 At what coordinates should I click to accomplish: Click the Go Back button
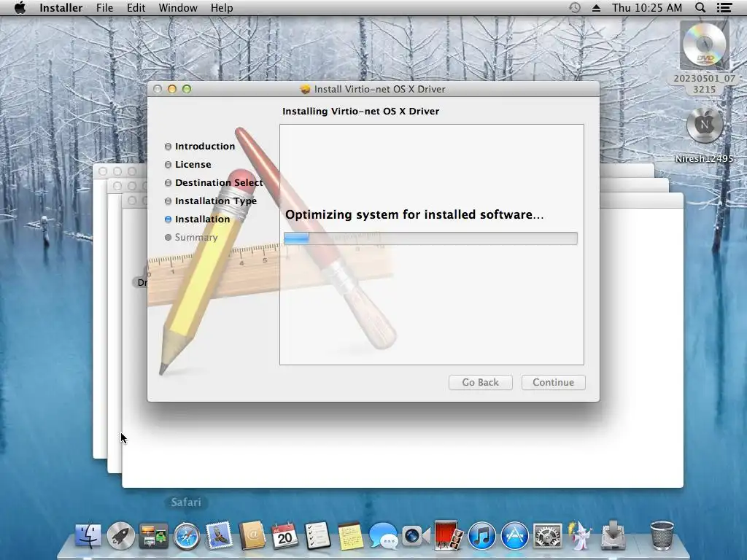[x=480, y=382]
